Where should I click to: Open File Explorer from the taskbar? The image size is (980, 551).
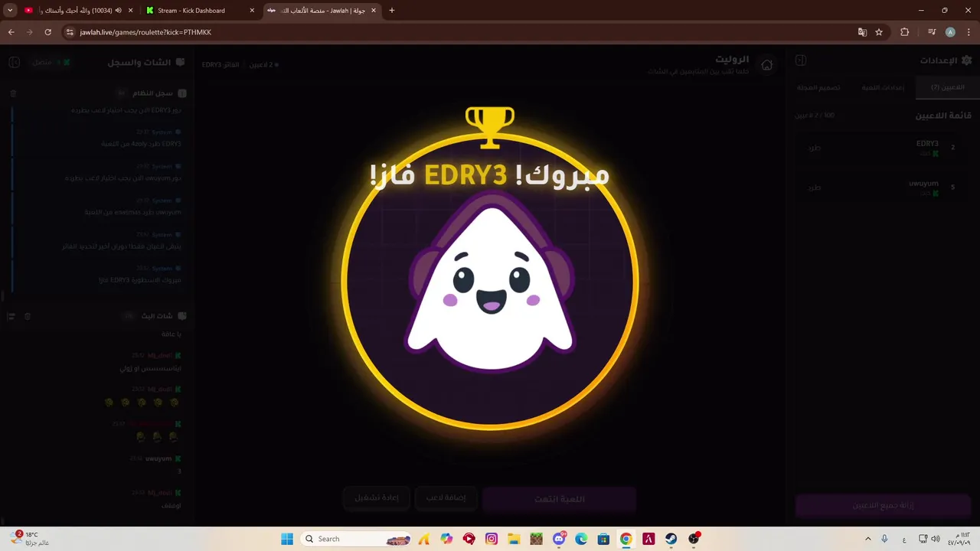click(514, 539)
